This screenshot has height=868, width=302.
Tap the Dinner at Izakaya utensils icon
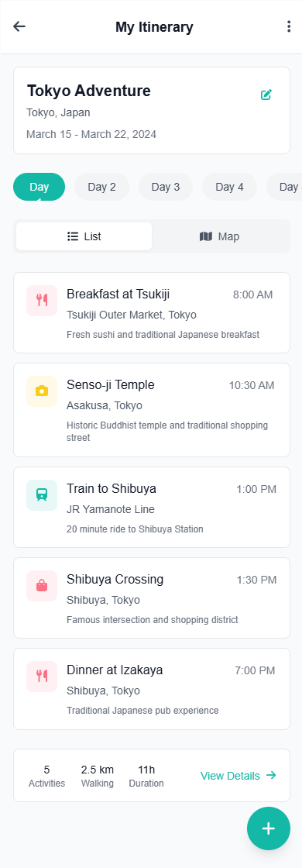(42, 677)
